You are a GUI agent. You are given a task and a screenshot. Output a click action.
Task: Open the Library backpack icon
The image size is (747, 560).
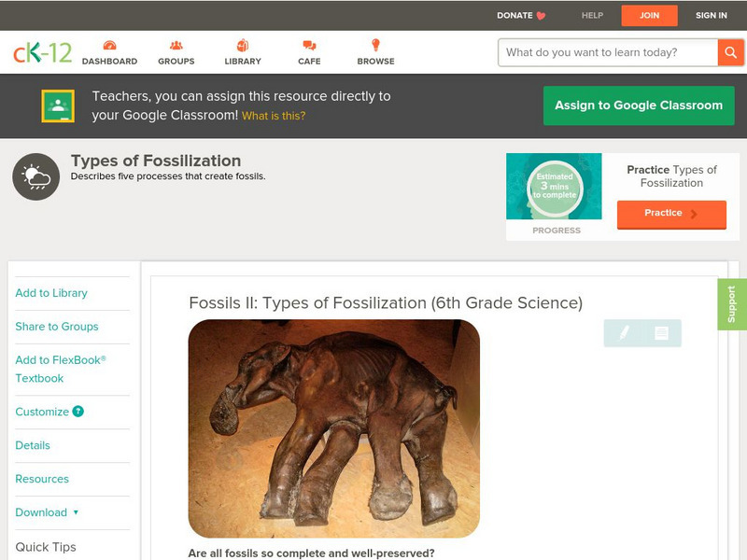pyautogui.click(x=243, y=46)
